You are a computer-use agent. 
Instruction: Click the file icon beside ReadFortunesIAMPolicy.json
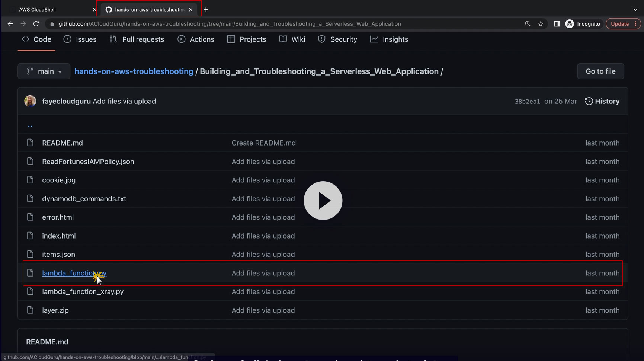coord(30,161)
